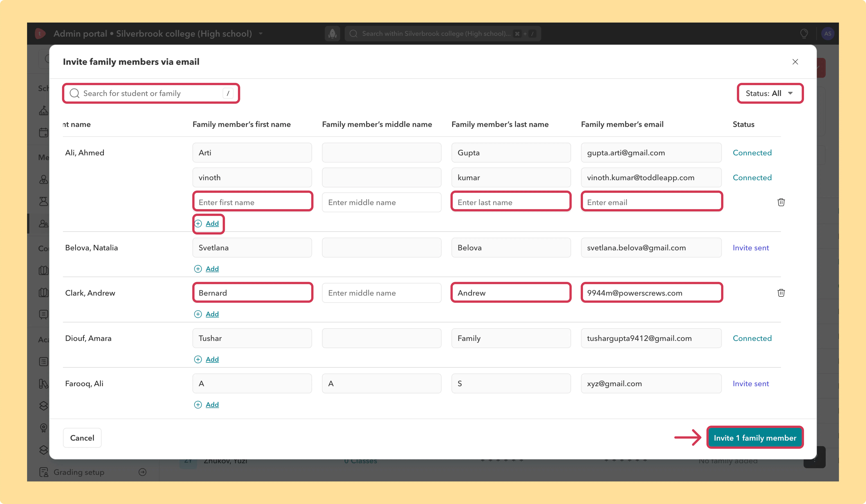Click the first name field containing Tushar

tap(252, 338)
